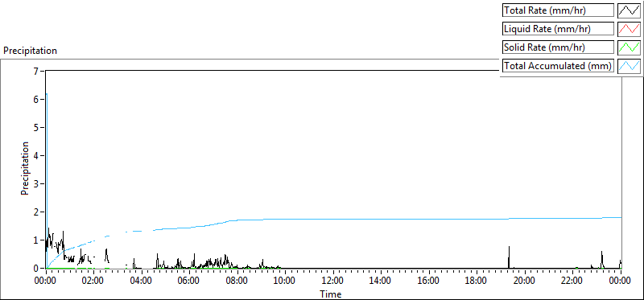Click the black rate spike near 19:20
This screenshot has height=300, width=644.
(509, 257)
